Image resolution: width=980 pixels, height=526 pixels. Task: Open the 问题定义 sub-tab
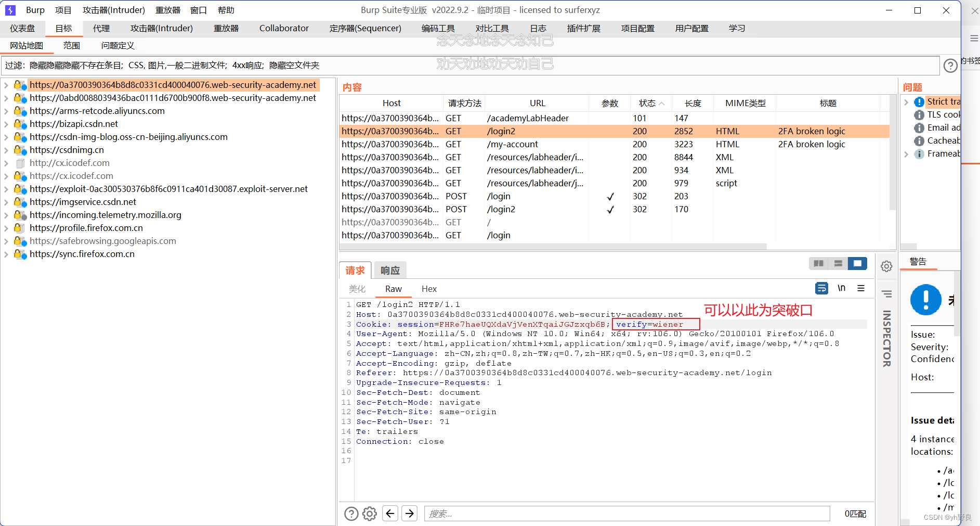pos(118,46)
